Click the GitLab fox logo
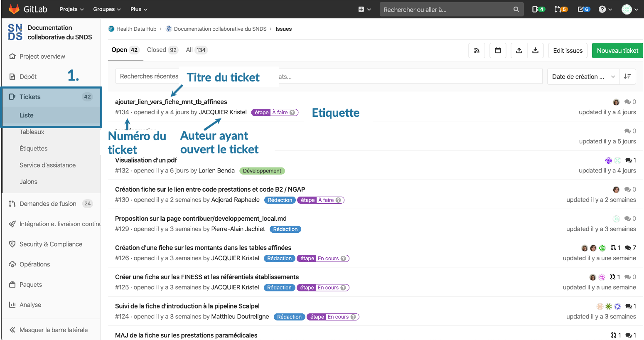The width and height of the screenshot is (644, 340). pyautogui.click(x=14, y=9)
